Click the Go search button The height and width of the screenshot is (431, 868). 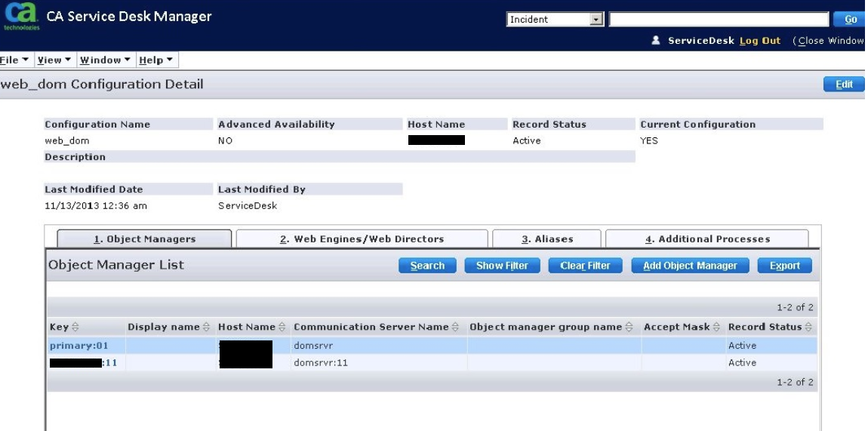[849, 20]
